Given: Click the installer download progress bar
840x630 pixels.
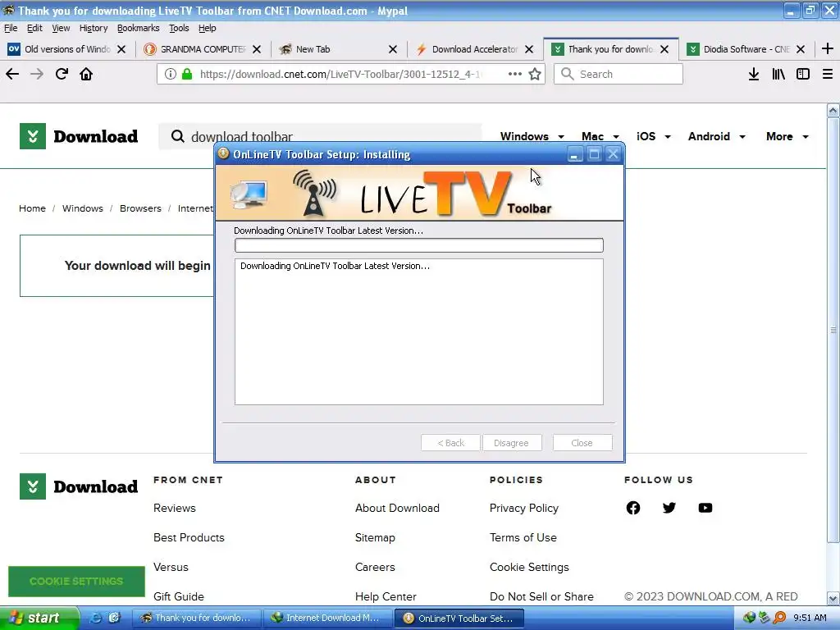Looking at the screenshot, I should [x=419, y=245].
